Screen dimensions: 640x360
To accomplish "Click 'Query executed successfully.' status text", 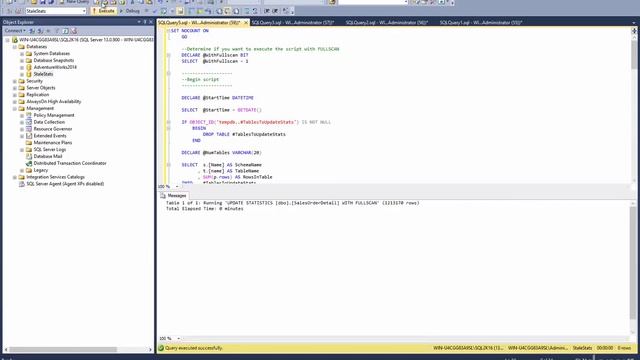I will (194, 349).
